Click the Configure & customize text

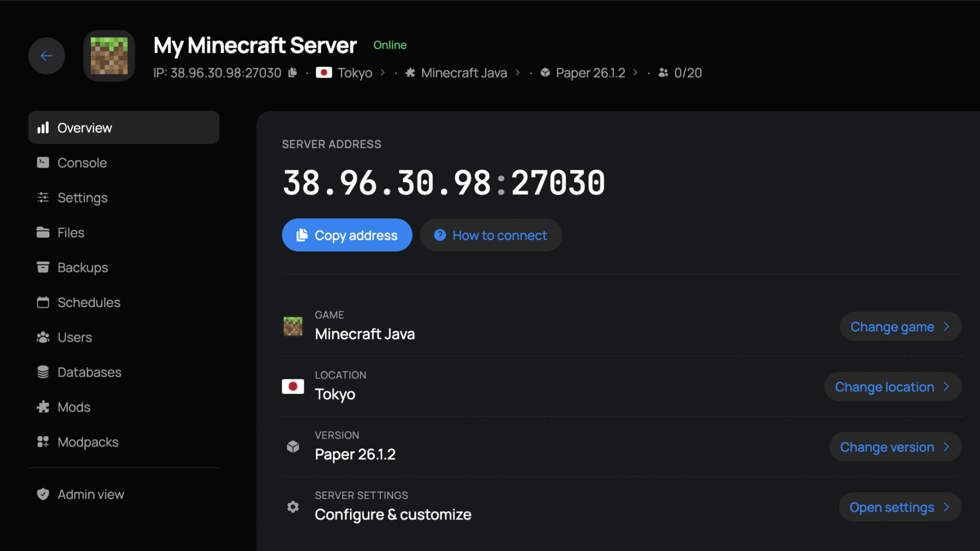click(393, 514)
